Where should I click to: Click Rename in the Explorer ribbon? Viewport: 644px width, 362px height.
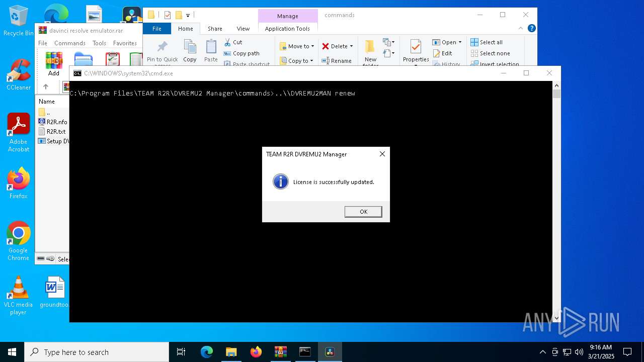pos(337,61)
